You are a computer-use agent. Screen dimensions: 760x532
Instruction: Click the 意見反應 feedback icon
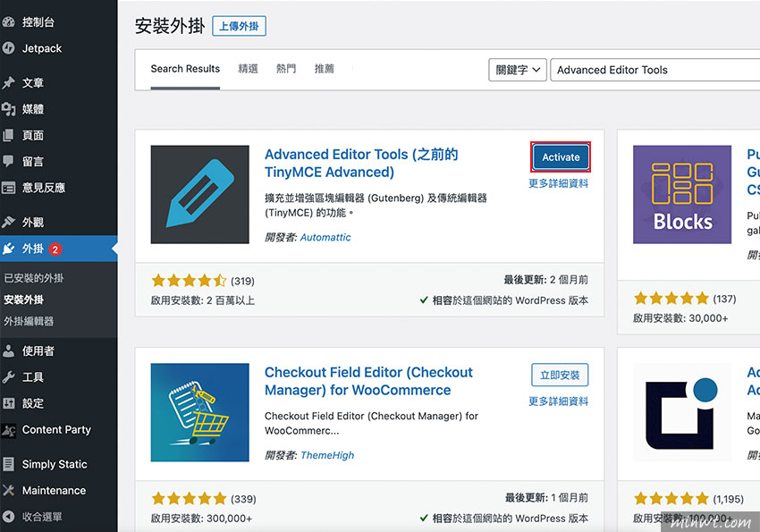pos(8,188)
